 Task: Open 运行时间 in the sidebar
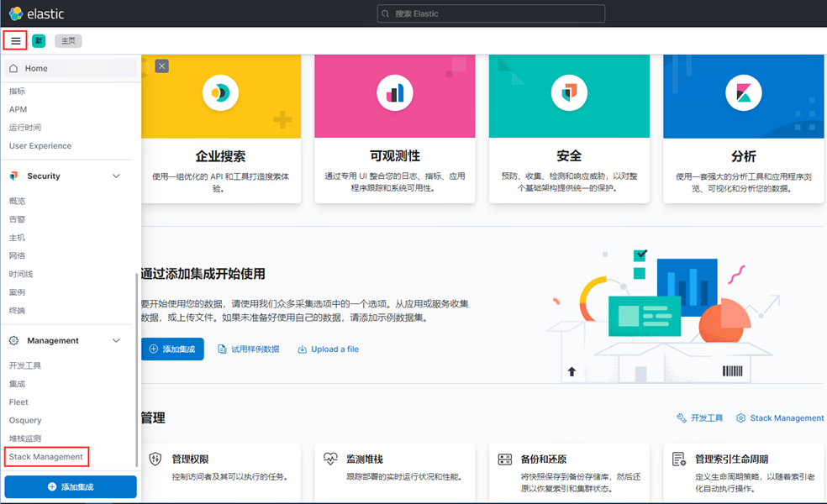click(x=24, y=128)
